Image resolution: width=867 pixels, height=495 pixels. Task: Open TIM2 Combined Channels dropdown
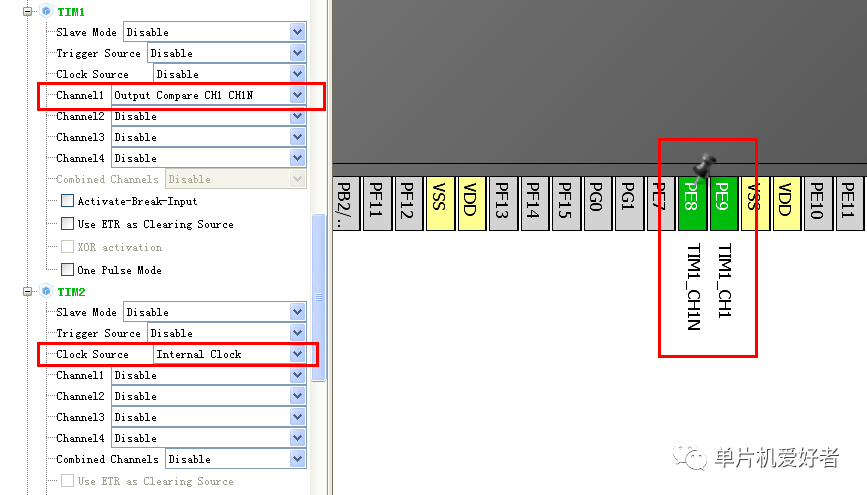(236, 459)
